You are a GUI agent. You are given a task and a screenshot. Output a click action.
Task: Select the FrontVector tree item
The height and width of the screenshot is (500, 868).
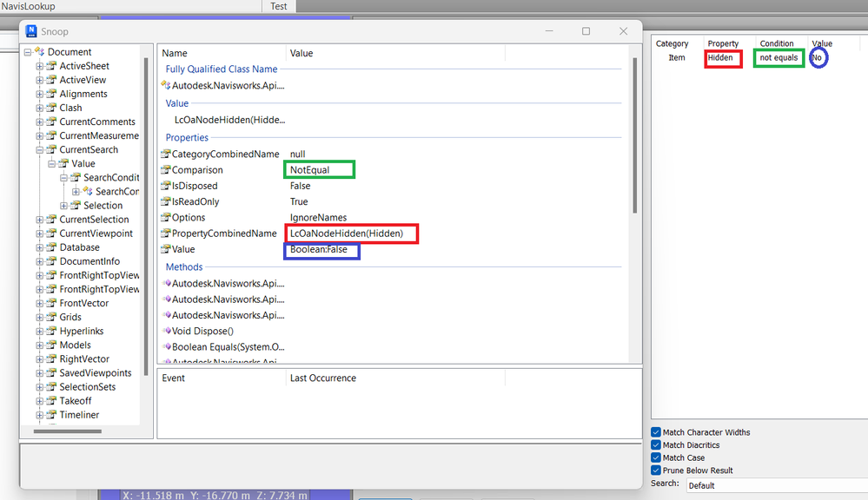pyautogui.click(x=84, y=303)
